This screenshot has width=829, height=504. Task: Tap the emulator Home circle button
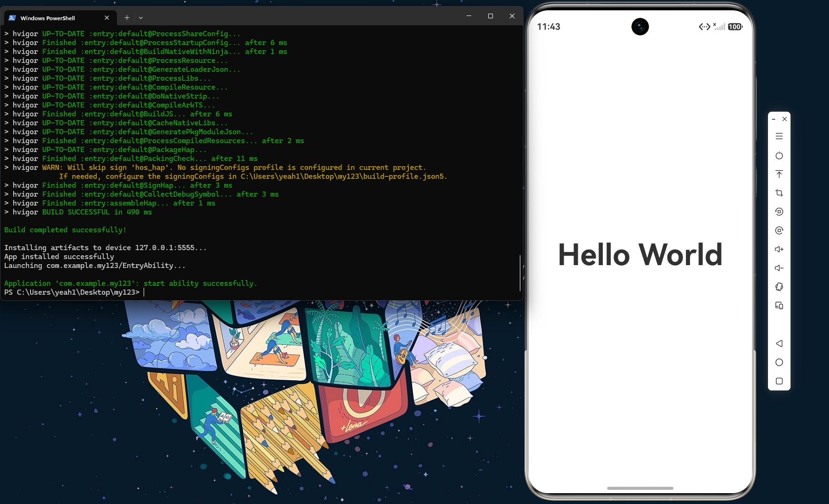point(779,362)
